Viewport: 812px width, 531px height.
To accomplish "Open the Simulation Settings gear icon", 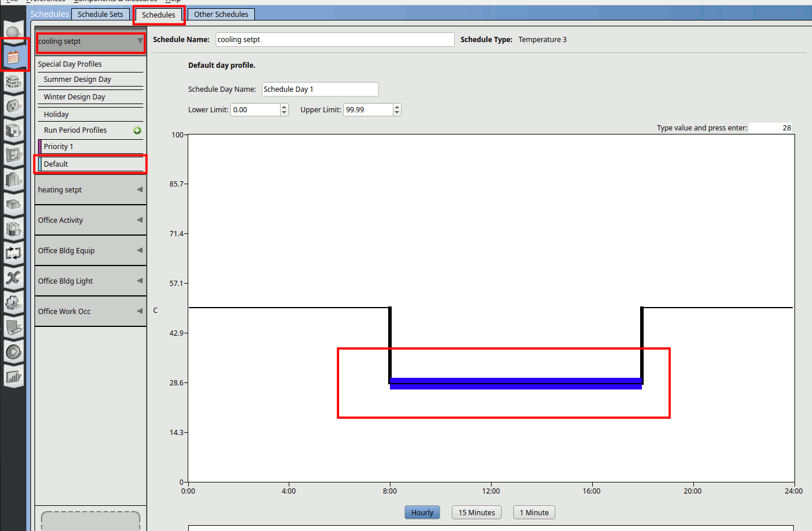I will tap(13, 302).
